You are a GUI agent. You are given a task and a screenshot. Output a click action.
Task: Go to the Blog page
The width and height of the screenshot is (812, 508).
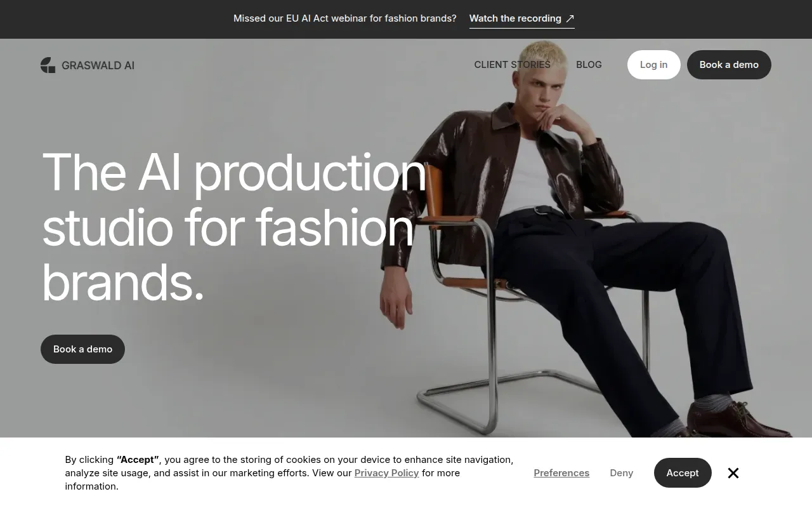(x=589, y=65)
